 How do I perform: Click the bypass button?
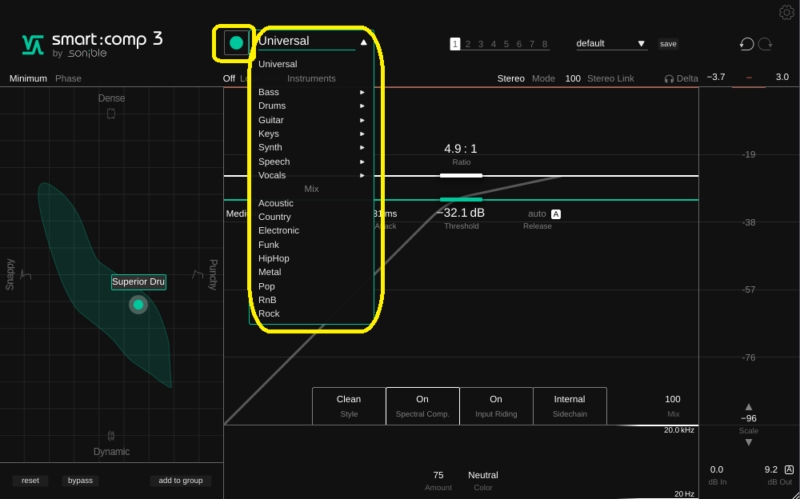pos(79,481)
